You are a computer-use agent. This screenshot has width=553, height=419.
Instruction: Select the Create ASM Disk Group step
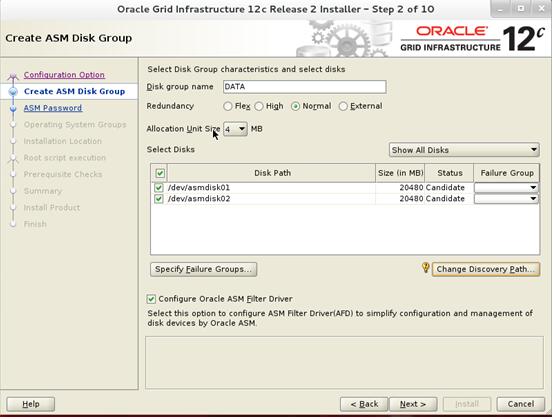coord(74,92)
